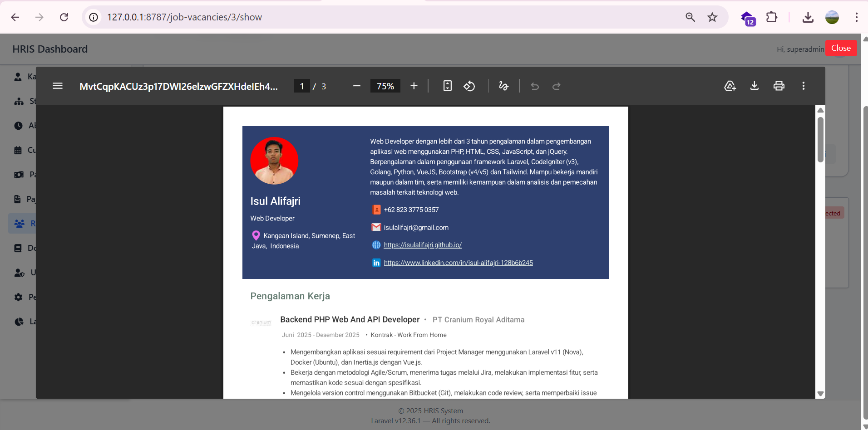
Task: Undo the last annotation
Action: click(535, 86)
